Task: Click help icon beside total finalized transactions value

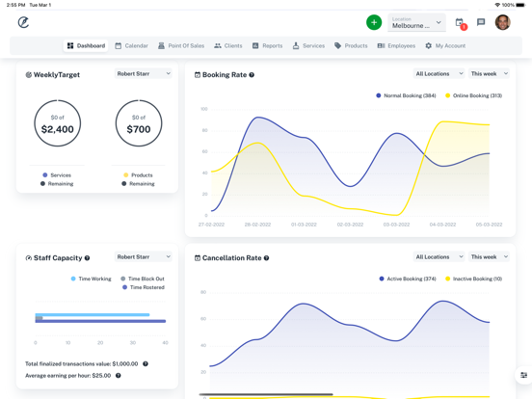Action: [x=146, y=364]
